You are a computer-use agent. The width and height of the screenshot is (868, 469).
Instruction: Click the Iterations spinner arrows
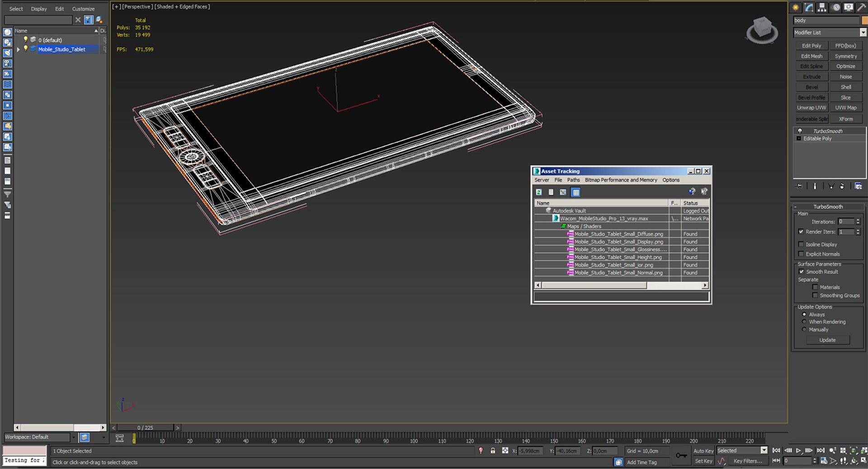(x=858, y=222)
